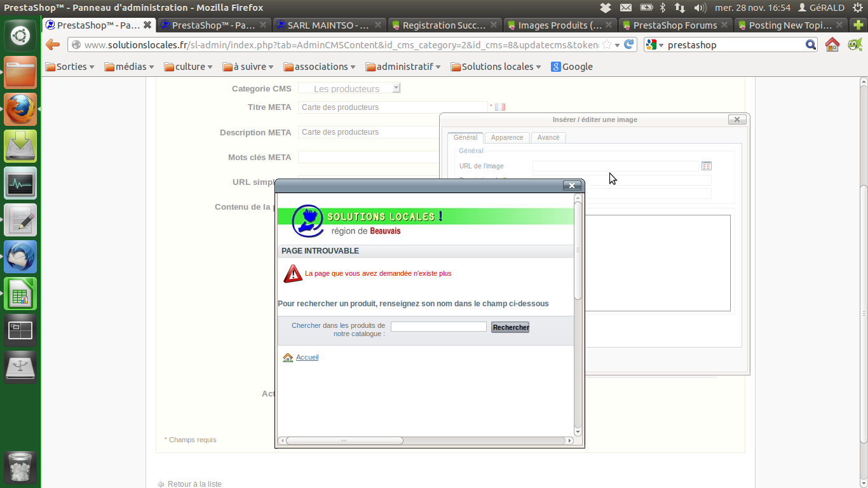Expand the associations bookmarks folder
Viewport: 868px width, 488px height.
click(320, 67)
